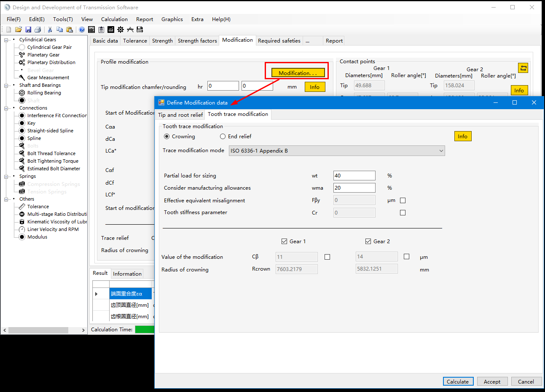Open the Graphics menu
This screenshot has height=392, width=545.
[x=172, y=19]
